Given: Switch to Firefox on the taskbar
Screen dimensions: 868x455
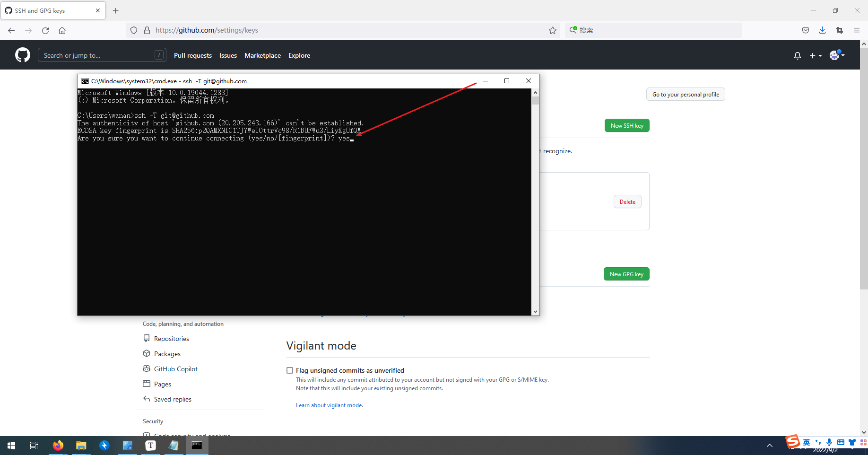Looking at the screenshot, I should pos(58,446).
